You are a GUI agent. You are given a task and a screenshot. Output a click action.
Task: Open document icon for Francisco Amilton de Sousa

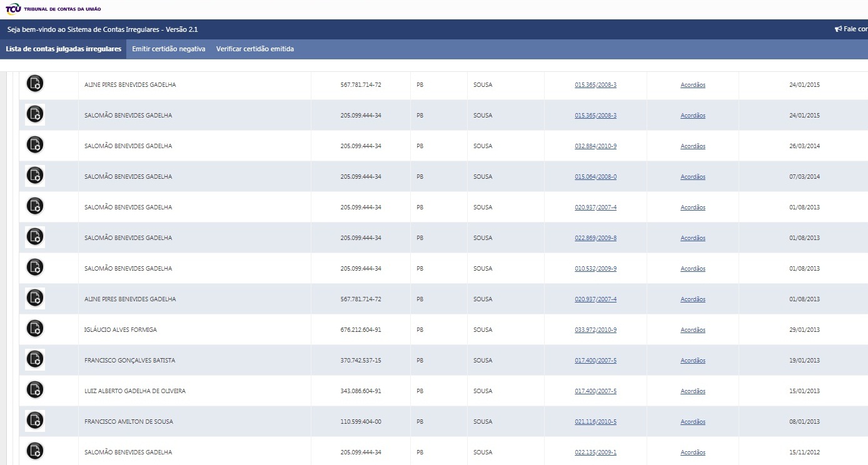(35, 421)
